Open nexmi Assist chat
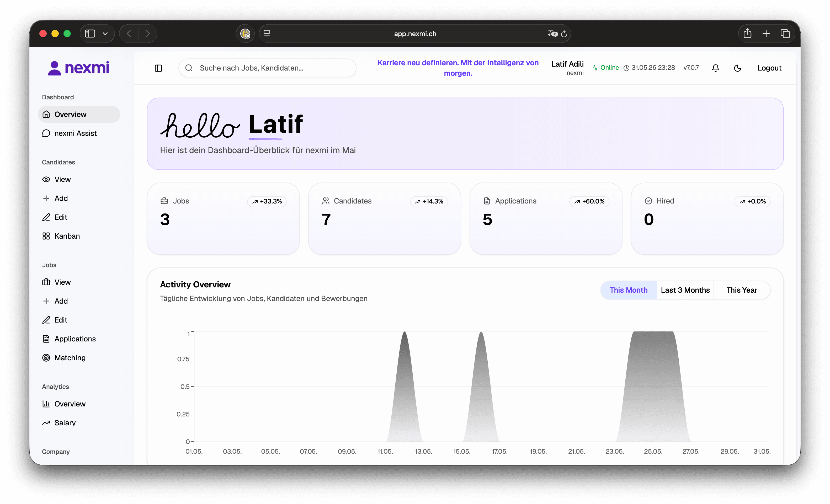 tap(79, 133)
